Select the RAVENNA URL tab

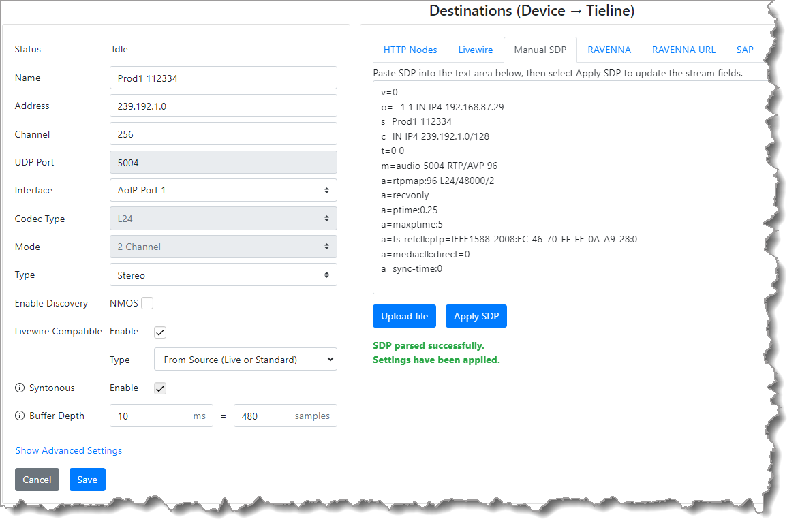[683, 50]
